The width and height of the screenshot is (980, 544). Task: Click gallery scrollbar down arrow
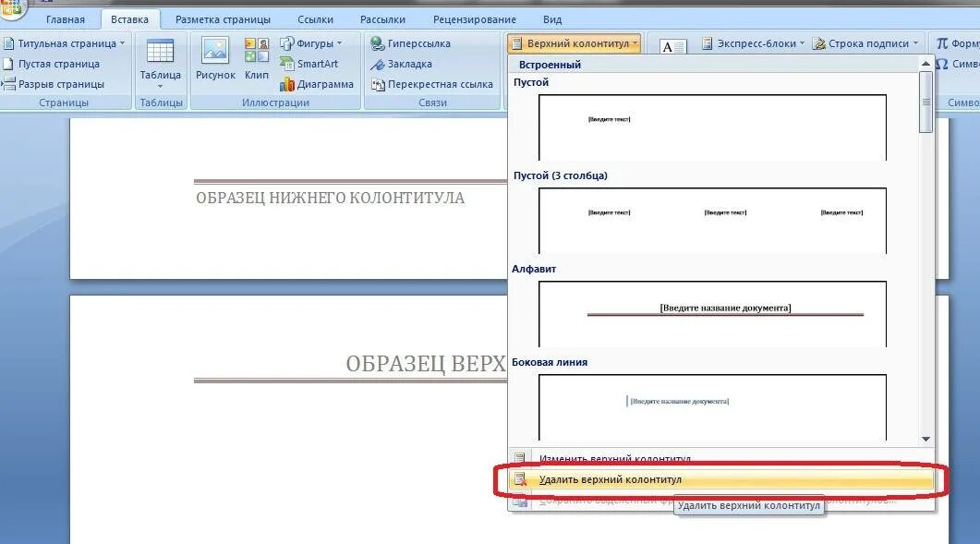926,439
